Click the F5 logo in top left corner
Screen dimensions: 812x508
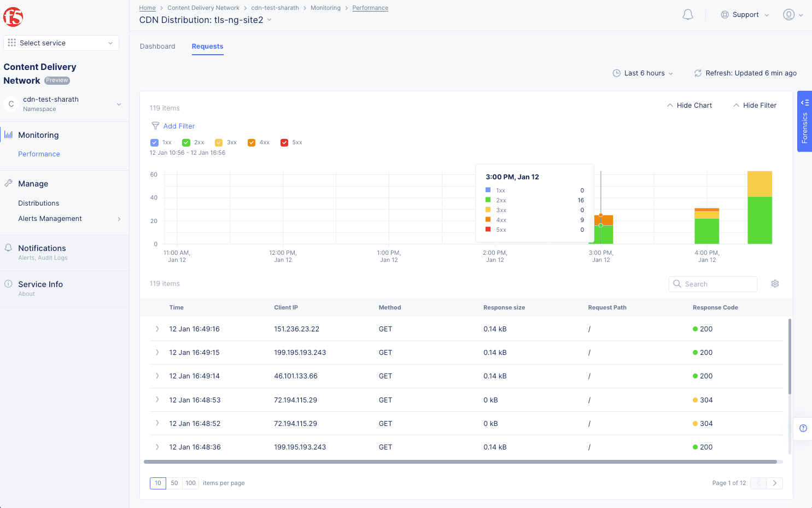click(x=13, y=16)
